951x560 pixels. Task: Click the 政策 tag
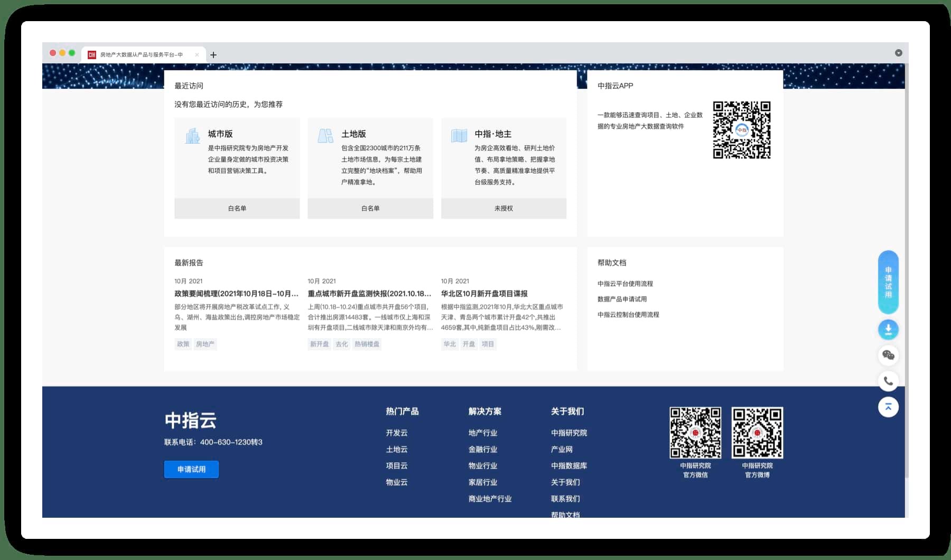pyautogui.click(x=183, y=344)
